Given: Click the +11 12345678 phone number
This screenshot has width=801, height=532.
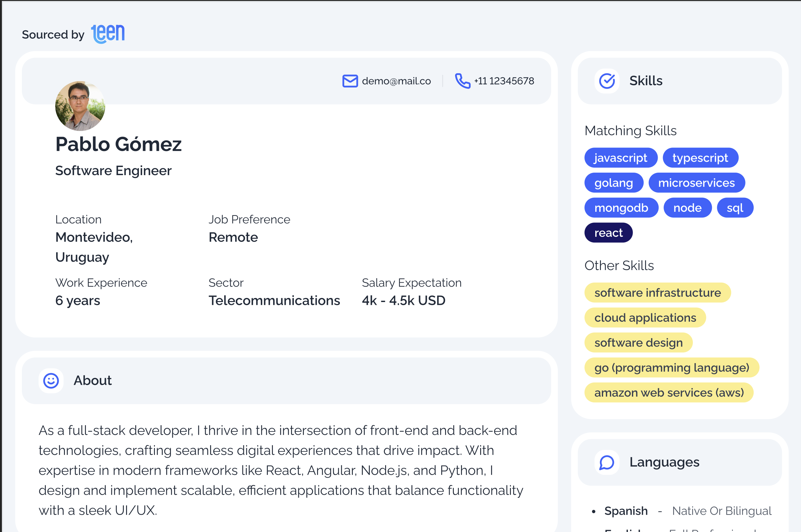Looking at the screenshot, I should pos(504,81).
